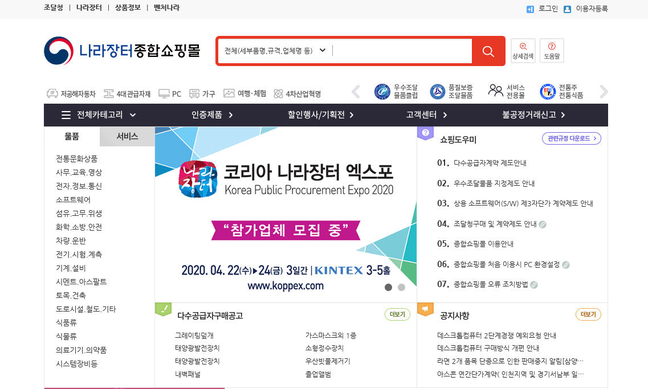The width and height of the screenshot is (648, 389).
Task: Select 사무.교육.영상 category in sidebar
Action: 79,172
